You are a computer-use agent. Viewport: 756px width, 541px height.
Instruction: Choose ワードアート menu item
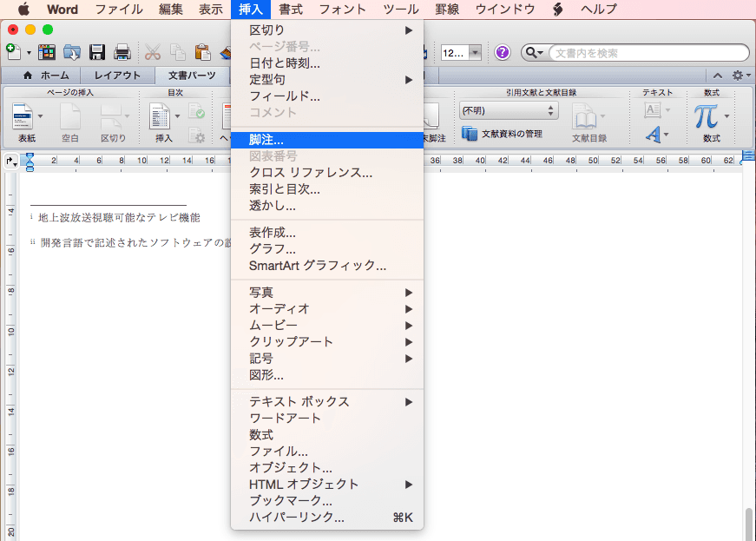click(327, 418)
